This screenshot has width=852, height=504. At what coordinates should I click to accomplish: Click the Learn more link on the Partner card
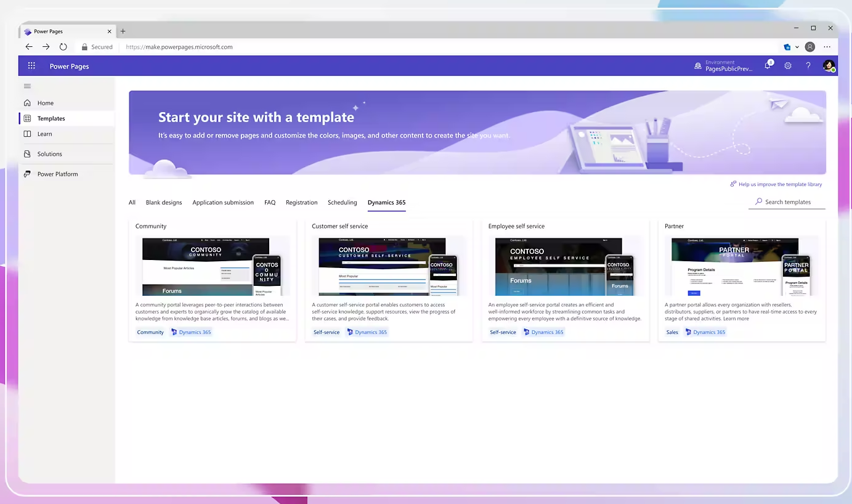(736, 319)
